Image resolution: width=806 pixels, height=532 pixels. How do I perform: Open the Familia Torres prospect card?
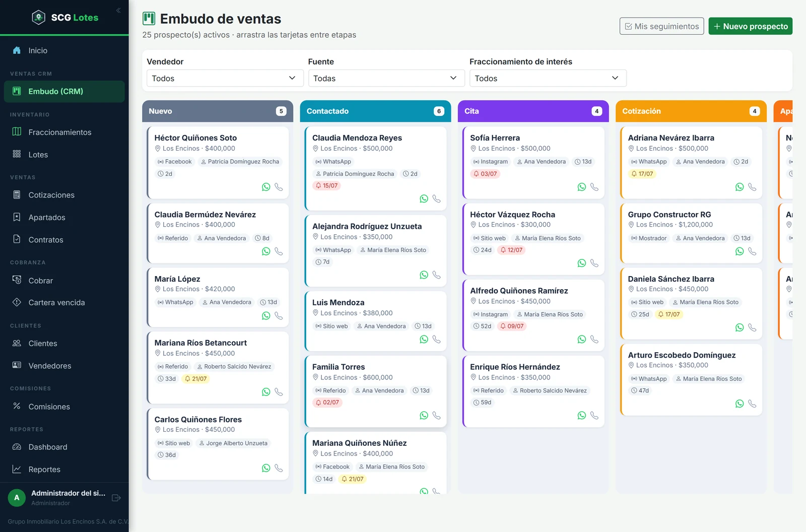[x=375, y=391]
